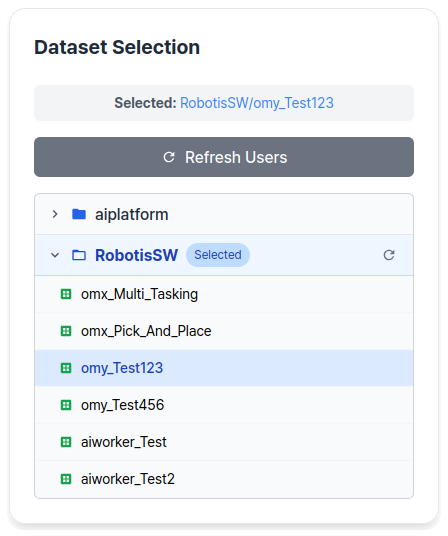Viewport: 448px width, 536px height.
Task: Click the table icon beside omx_Multi_Tasking
Action: click(x=66, y=294)
